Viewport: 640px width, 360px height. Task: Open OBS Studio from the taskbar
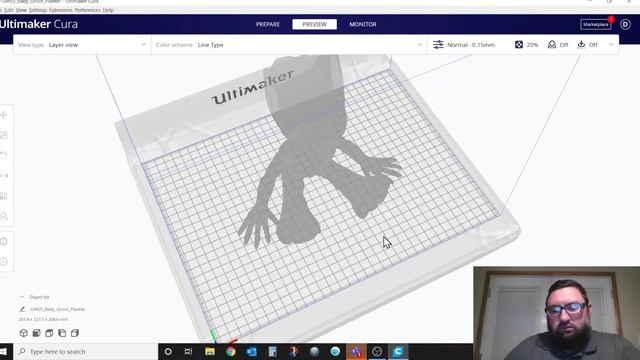377,351
